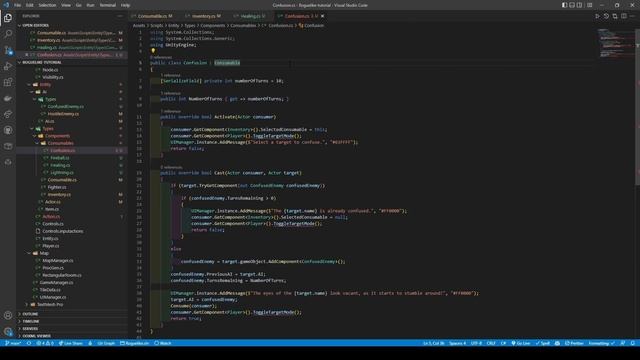Open the Run menu

(x=91, y=5)
